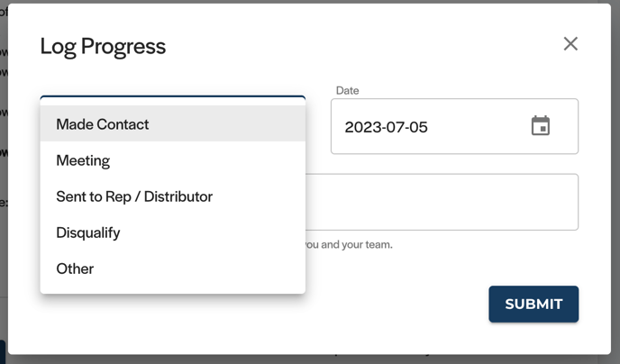620x364 pixels.
Task: Click inside the notes text area
Action: 442,202
